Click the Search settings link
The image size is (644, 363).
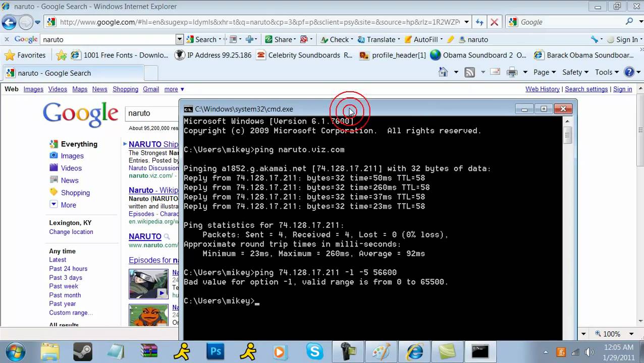[586, 89]
